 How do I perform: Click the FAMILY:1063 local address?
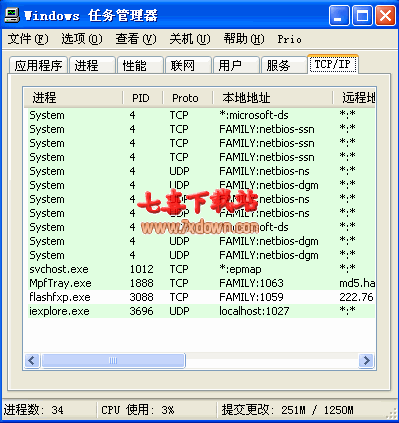point(251,283)
